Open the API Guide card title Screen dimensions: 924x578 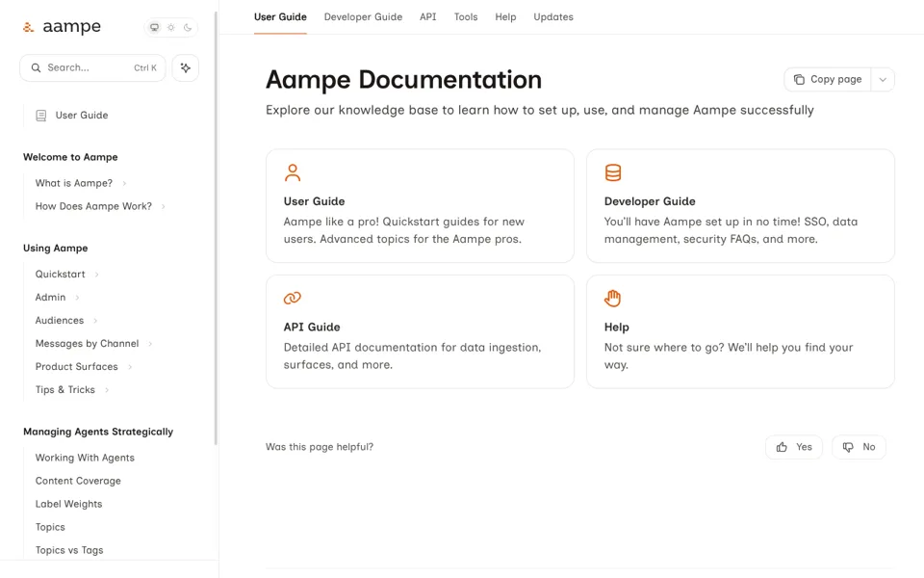(312, 327)
